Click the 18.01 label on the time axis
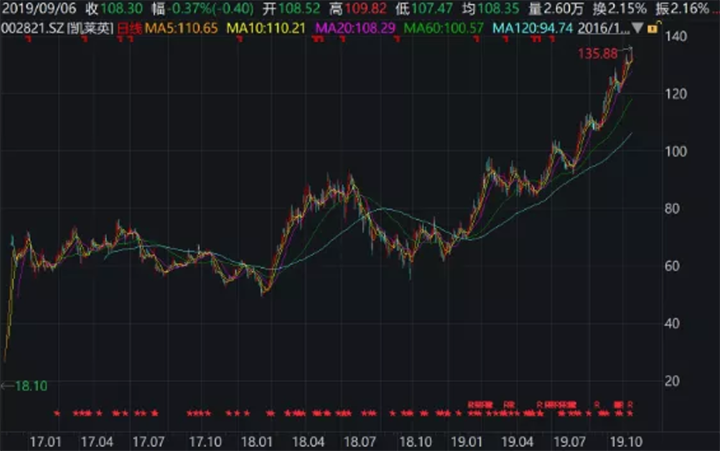Screen dimensions: 720x451 (x=256, y=440)
